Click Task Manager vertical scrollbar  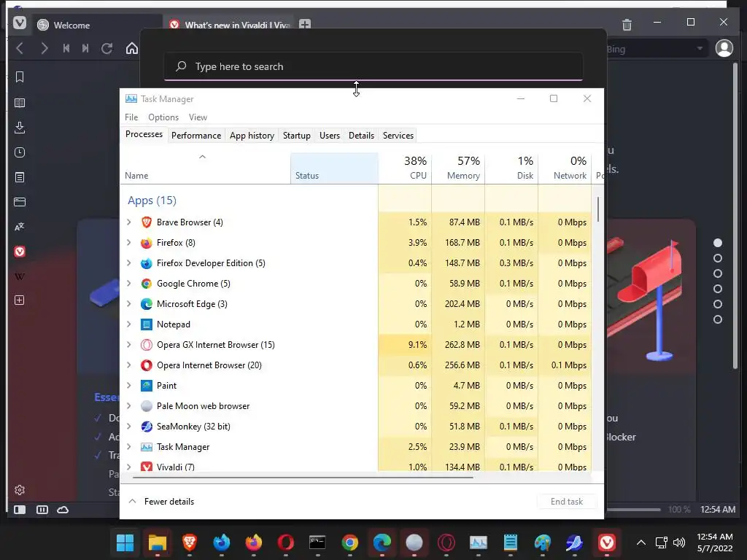click(598, 209)
